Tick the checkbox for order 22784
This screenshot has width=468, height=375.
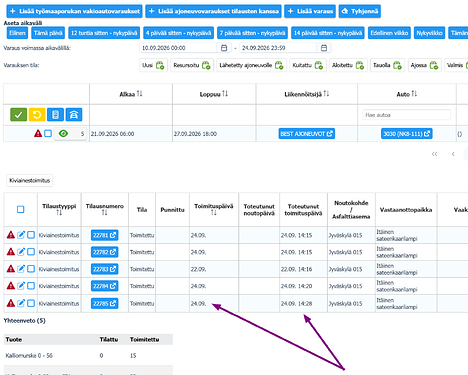click(x=31, y=286)
